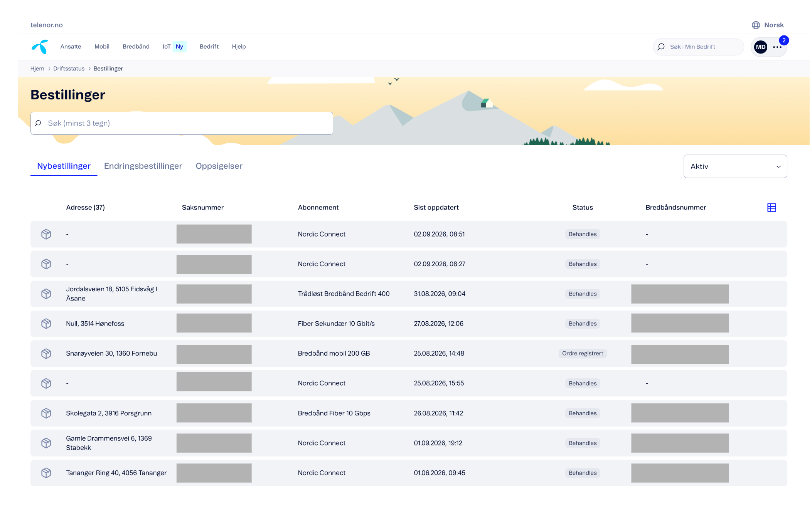Switch to the Endringsbestillinger tab
This screenshot has width=812, height=507.
point(143,166)
